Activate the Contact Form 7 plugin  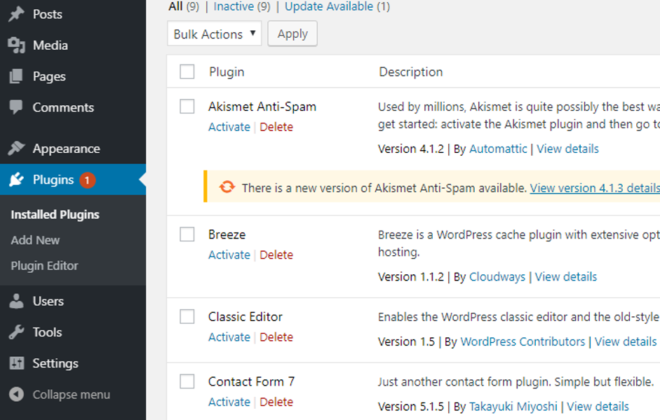pyautogui.click(x=229, y=401)
